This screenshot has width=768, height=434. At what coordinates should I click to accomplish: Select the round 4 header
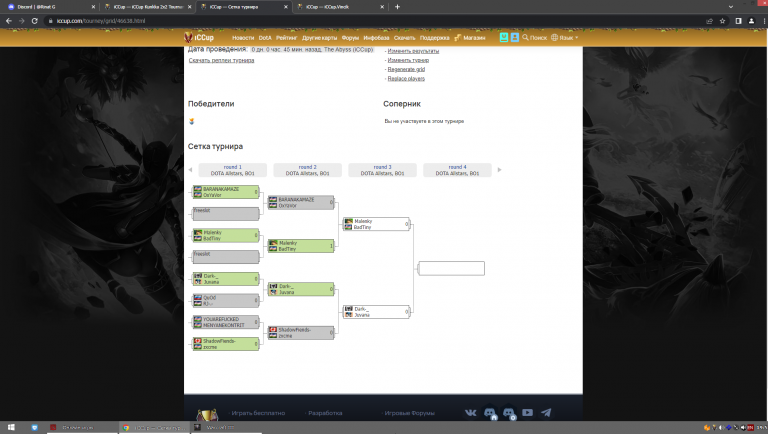457,170
